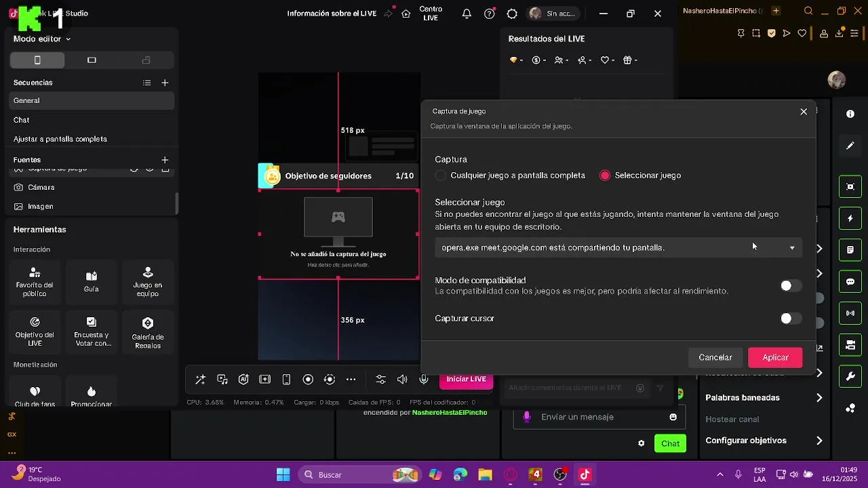Click the record circle icon in toolbar
The height and width of the screenshot is (488, 868).
(308, 380)
